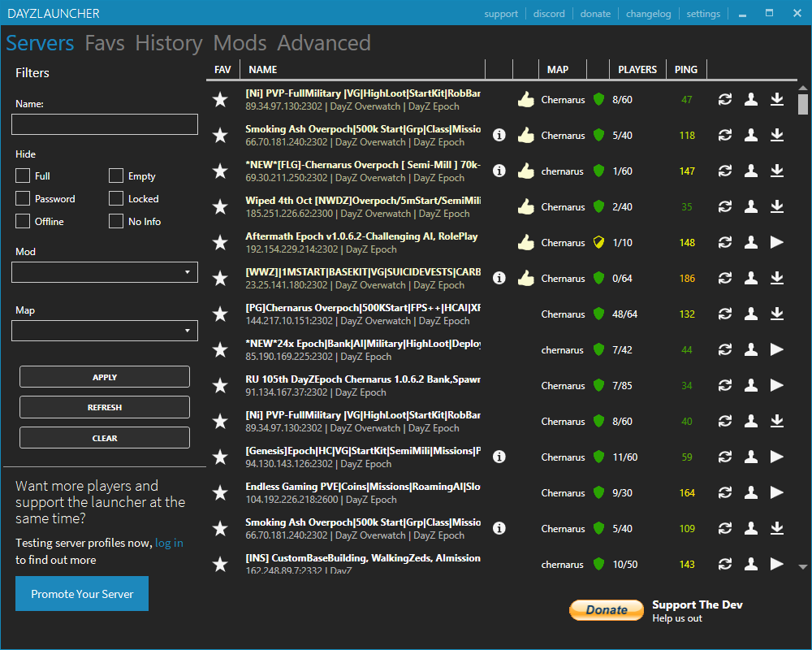Star the RU 105th DayZEpoch server as favorite

pyautogui.click(x=220, y=385)
